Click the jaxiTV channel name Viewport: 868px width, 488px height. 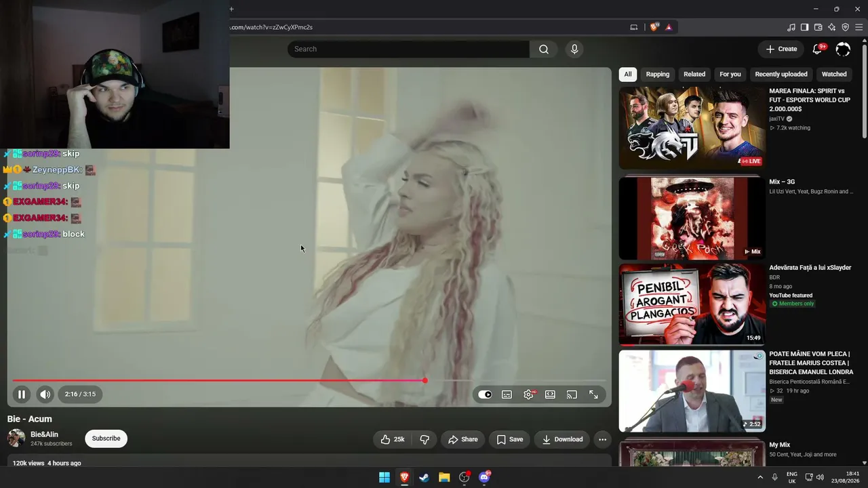778,119
